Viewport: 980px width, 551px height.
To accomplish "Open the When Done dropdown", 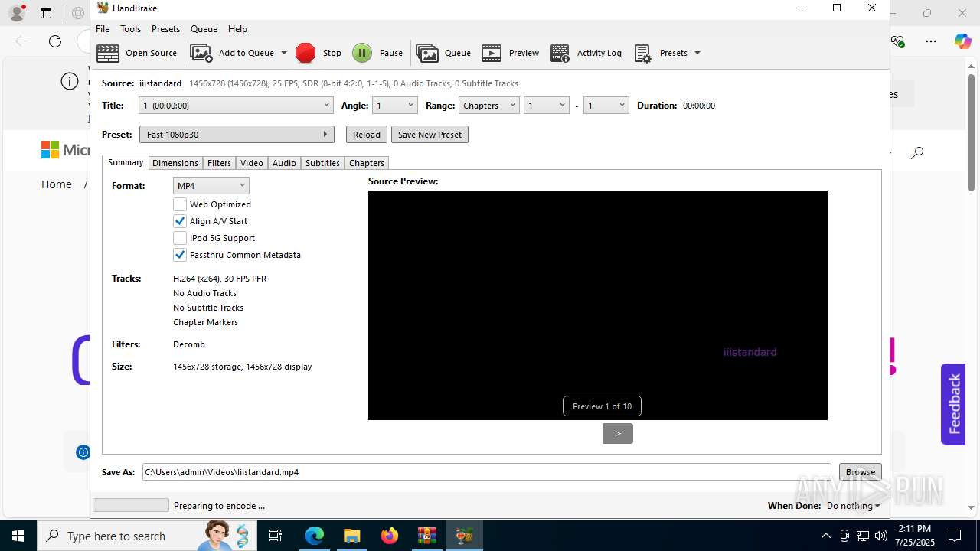I will point(853,506).
